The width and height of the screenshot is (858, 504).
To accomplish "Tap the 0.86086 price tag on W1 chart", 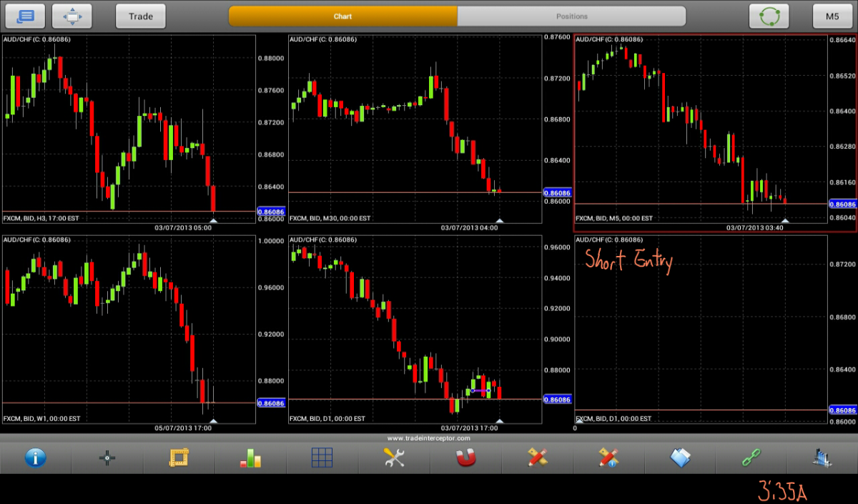I will pyautogui.click(x=271, y=403).
